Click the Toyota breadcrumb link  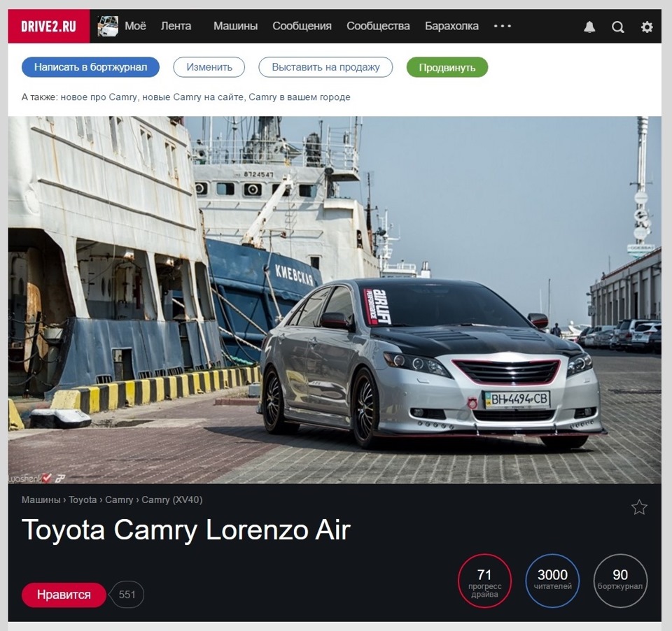coord(83,499)
